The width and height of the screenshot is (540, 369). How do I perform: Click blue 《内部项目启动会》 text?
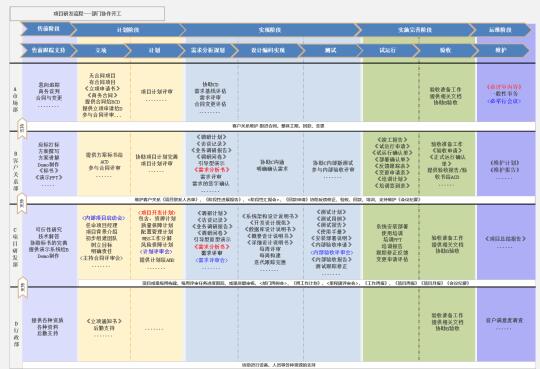pos(104,218)
